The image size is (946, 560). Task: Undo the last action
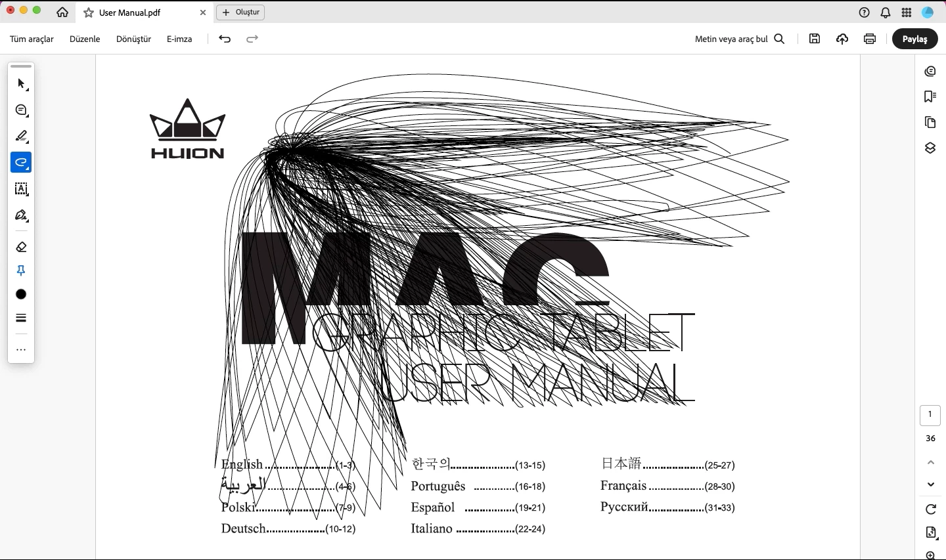pos(225,39)
